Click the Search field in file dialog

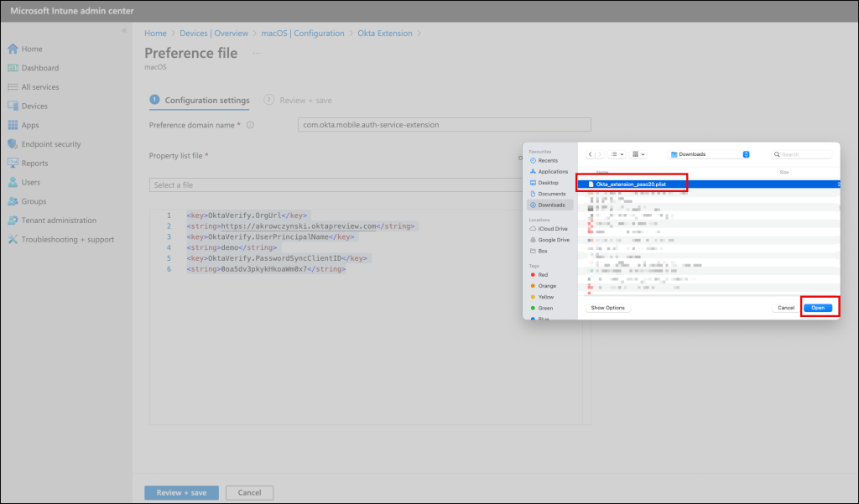(x=805, y=154)
